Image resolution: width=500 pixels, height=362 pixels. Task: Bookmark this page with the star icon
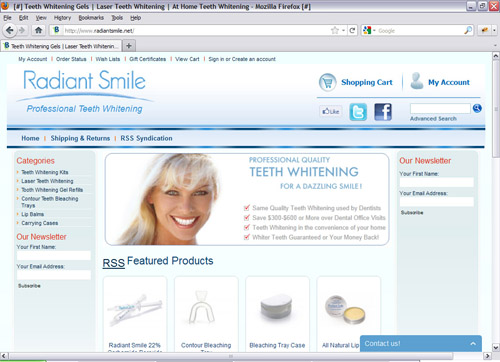pyautogui.click(x=335, y=31)
